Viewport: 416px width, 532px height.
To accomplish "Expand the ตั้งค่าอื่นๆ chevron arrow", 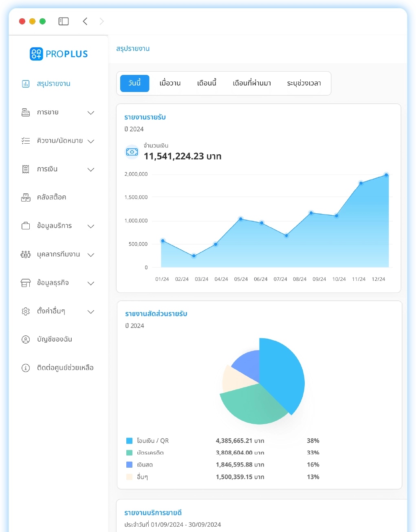I will pos(91,312).
